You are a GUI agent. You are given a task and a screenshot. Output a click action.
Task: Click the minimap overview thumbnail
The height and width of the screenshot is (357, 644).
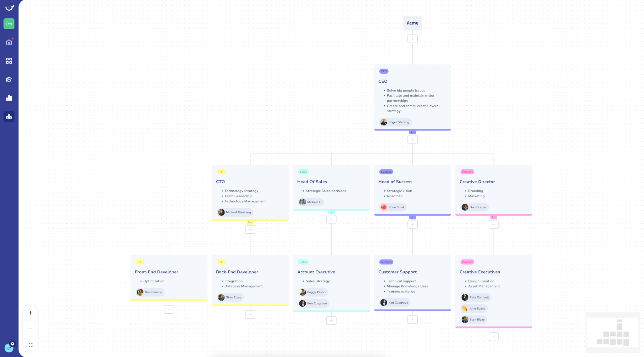point(613,332)
